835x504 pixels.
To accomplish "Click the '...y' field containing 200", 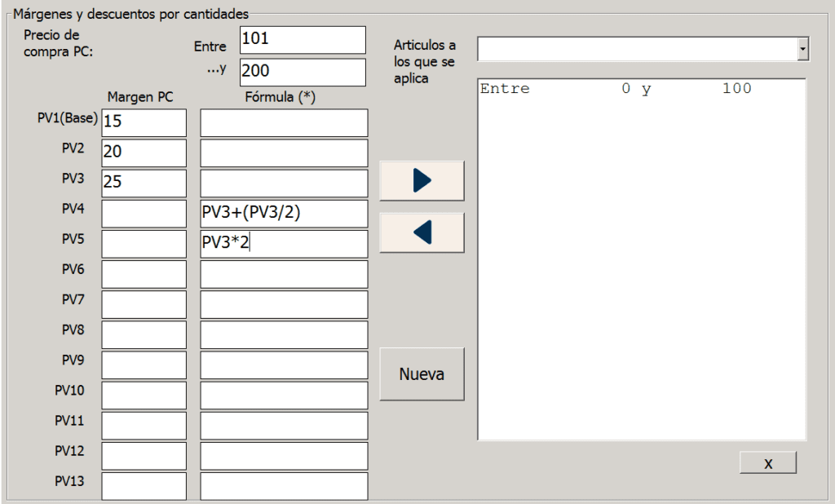I will pos(303,72).
